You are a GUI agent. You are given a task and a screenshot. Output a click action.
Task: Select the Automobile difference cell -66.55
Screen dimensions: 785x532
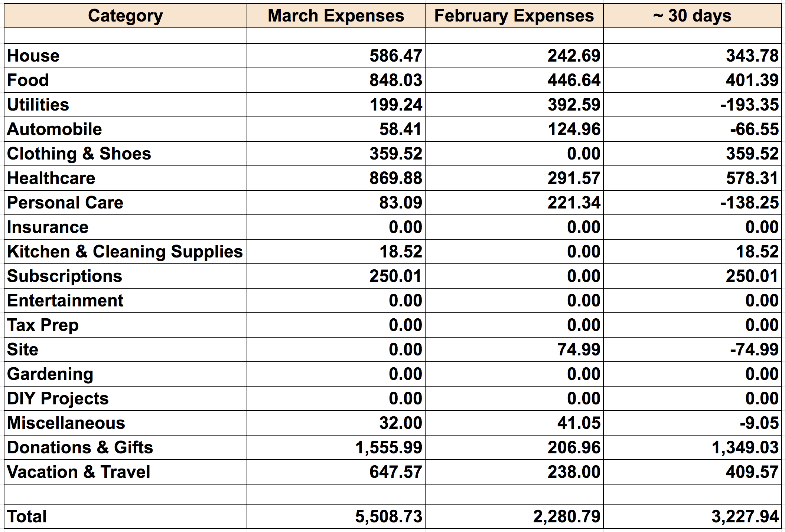[754, 129]
